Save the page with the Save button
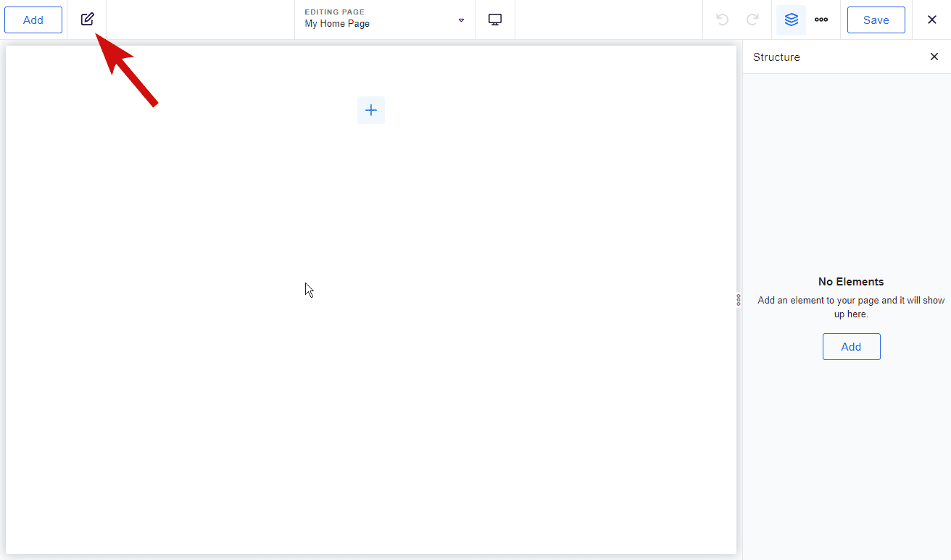The image size is (951, 560). point(876,20)
